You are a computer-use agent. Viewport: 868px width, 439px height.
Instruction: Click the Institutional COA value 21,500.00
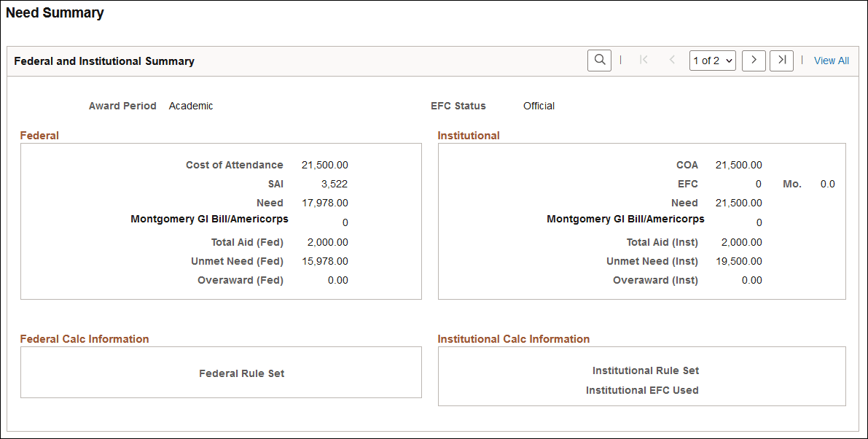pos(738,165)
